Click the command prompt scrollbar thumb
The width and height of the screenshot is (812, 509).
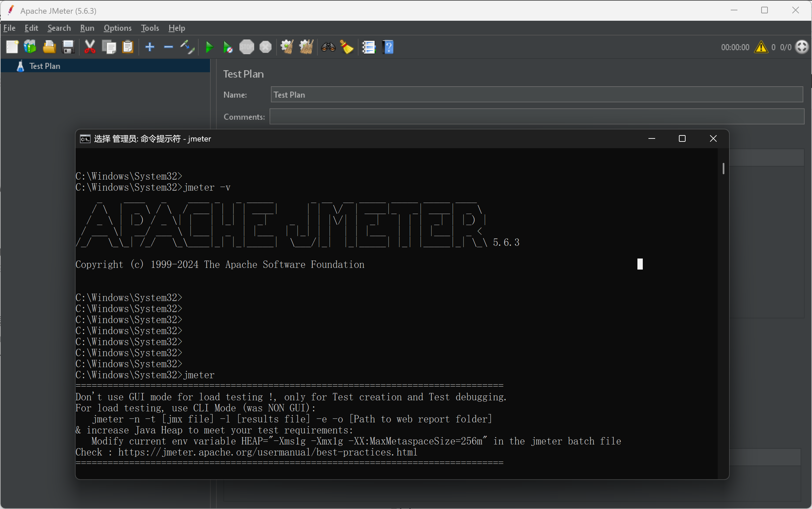pyautogui.click(x=723, y=168)
